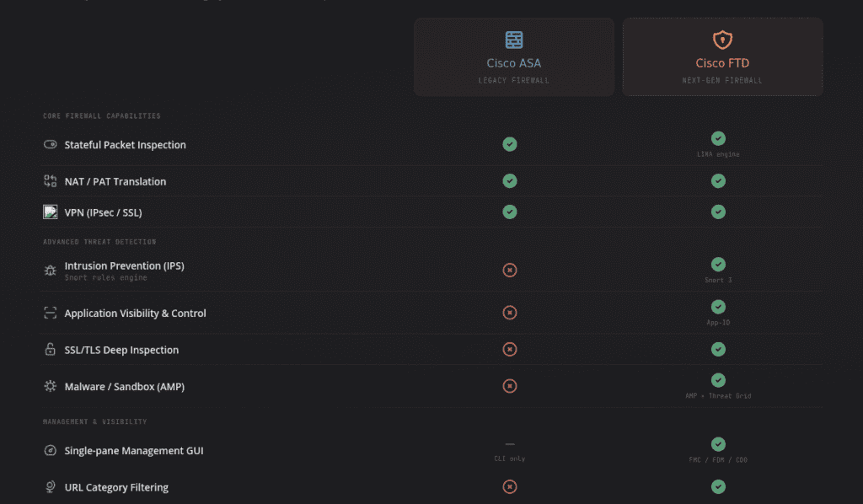Click FTD checkmark for Single-pane Management GUI
863x504 pixels.
click(x=718, y=444)
